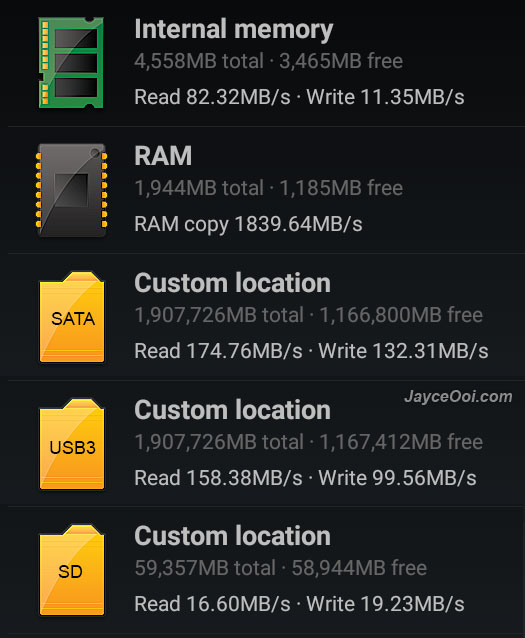Click Read 158.38MB/s Write 99.56MB/s result
The image size is (525, 638).
click(x=305, y=478)
